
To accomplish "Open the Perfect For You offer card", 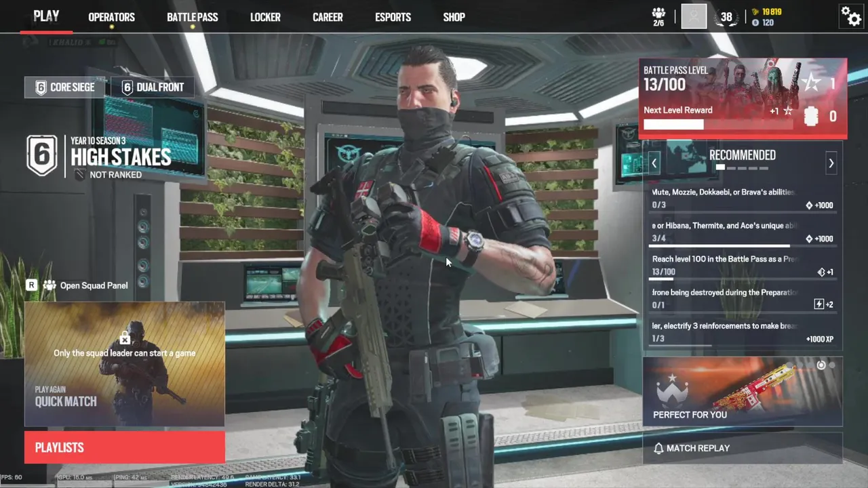I will coord(743,392).
